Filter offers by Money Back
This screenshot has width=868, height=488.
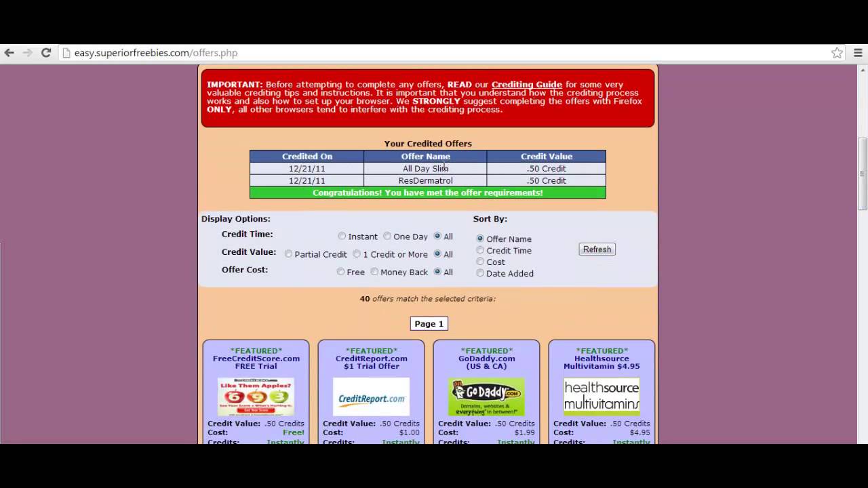click(x=374, y=271)
